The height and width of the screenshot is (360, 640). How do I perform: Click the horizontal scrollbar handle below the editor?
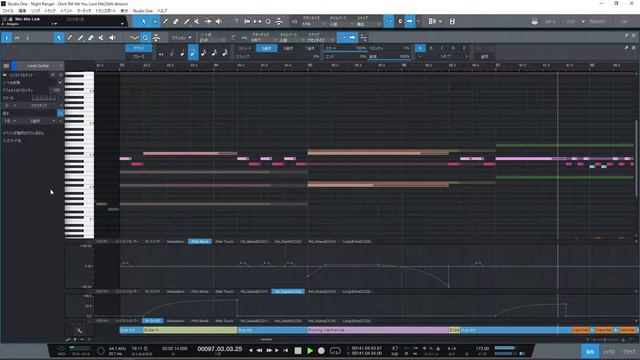coord(266,339)
